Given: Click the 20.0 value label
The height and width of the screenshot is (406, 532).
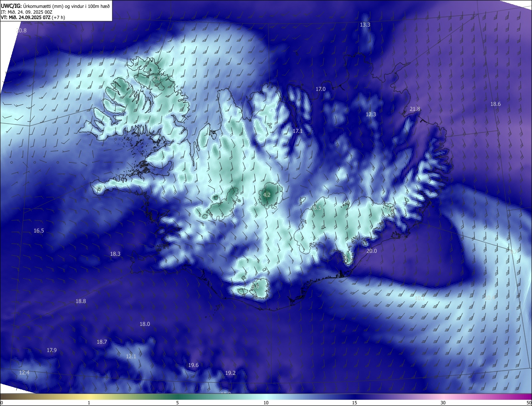Looking at the screenshot, I should pyautogui.click(x=372, y=251).
